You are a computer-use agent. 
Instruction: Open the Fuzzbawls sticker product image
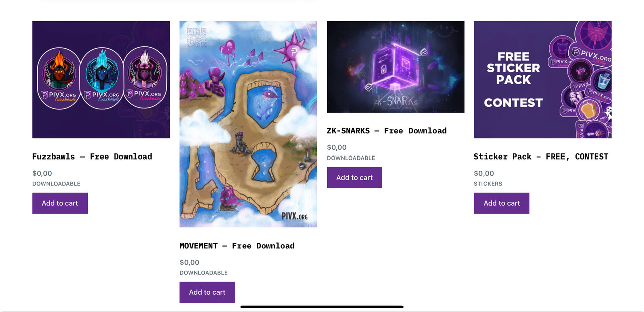(101, 80)
